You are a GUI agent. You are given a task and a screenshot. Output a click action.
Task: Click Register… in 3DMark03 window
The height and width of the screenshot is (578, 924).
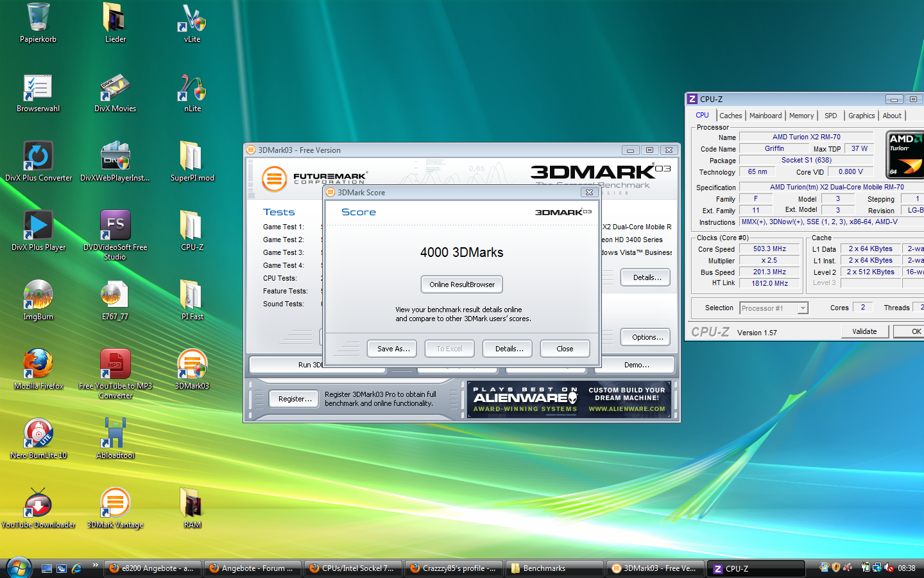295,399
